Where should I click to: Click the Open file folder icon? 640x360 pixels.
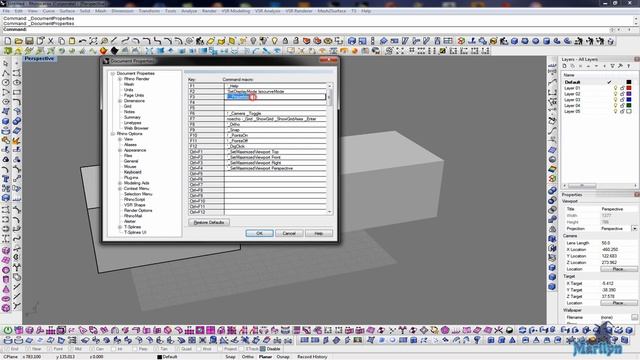[x=18, y=41]
